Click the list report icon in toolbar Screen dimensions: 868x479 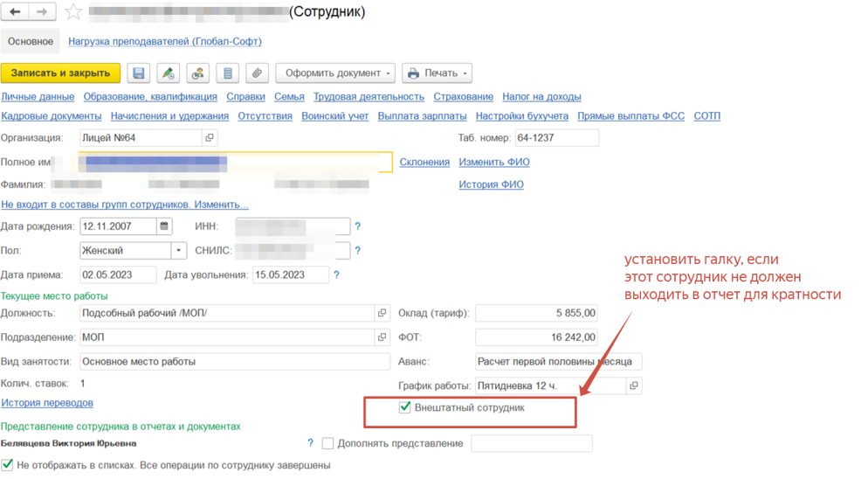(227, 73)
